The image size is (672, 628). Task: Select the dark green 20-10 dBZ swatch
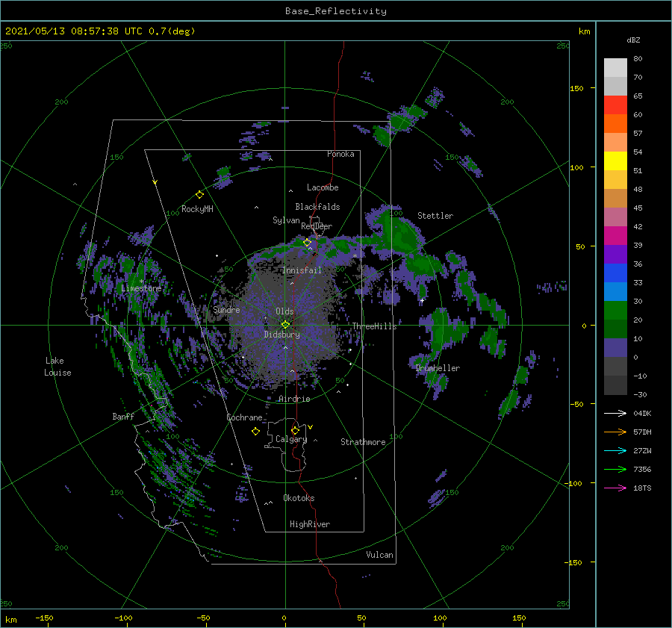[615, 329]
